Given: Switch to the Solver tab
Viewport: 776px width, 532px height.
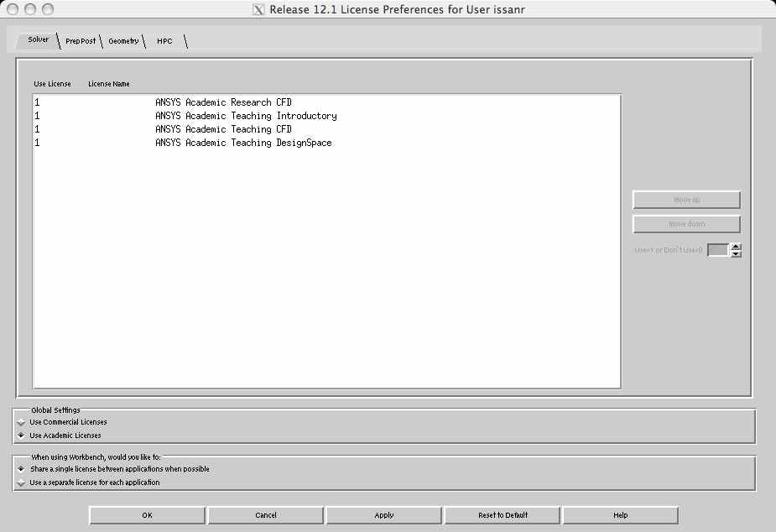Looking at the screenshot, I should (x=38, y=39).
